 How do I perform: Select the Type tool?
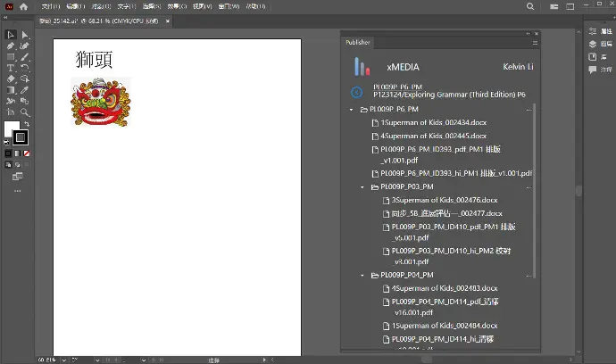tap(11, 68)
